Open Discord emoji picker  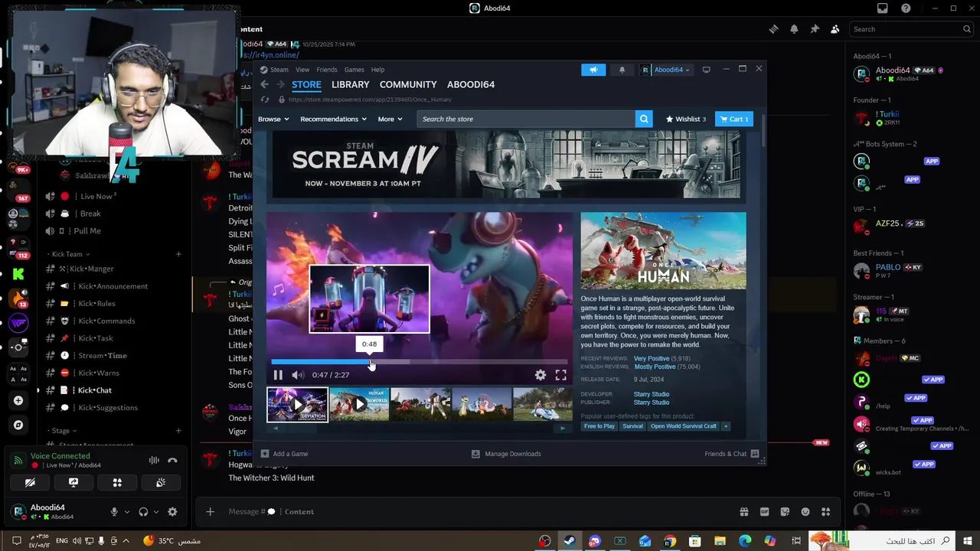[x=805, y=512]
